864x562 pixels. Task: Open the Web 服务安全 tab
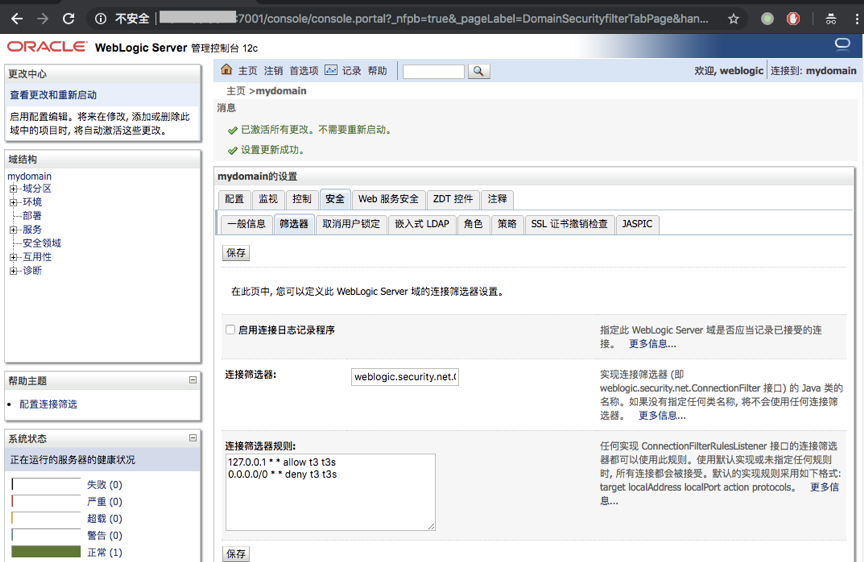[x=388, y=199]
